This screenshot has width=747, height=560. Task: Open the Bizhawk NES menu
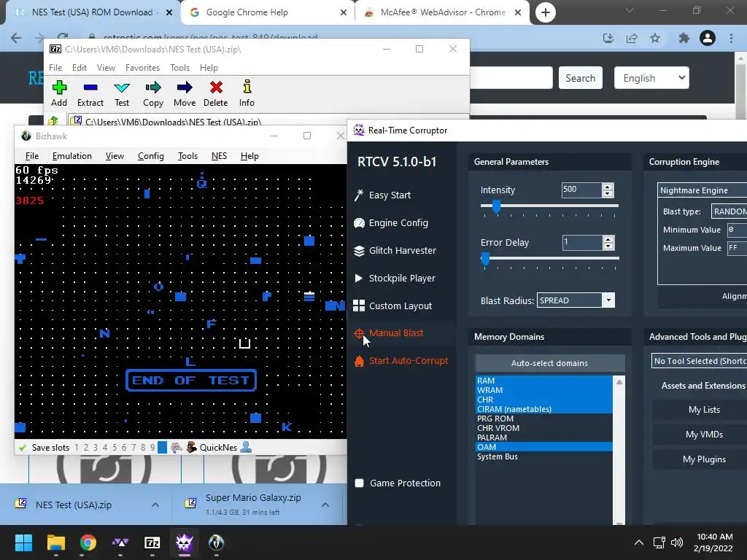[x=219, y=156]
